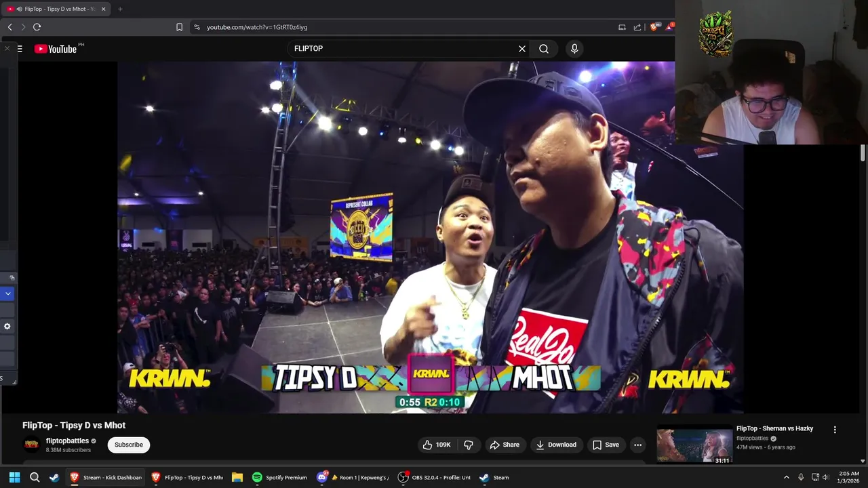Viewport: 868px width, 488px height.
Task: Go forward in the browser history
Action: (23, 27)
